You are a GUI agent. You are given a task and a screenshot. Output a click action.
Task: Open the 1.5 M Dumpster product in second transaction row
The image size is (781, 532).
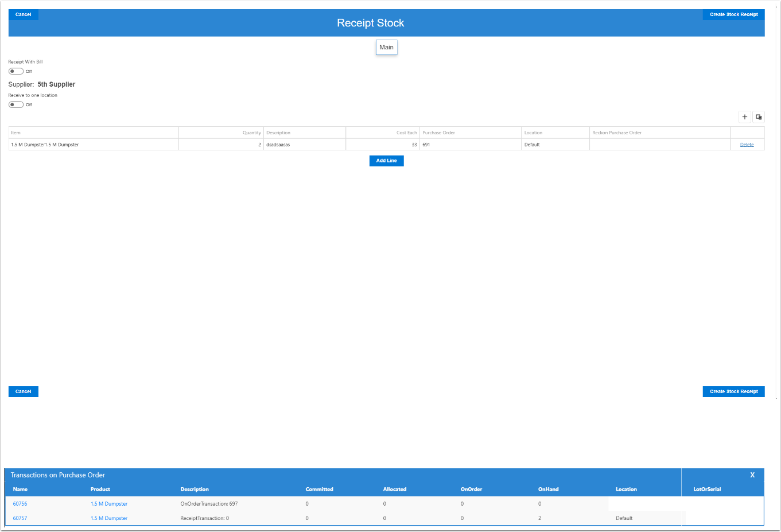(x=109, y=518)
